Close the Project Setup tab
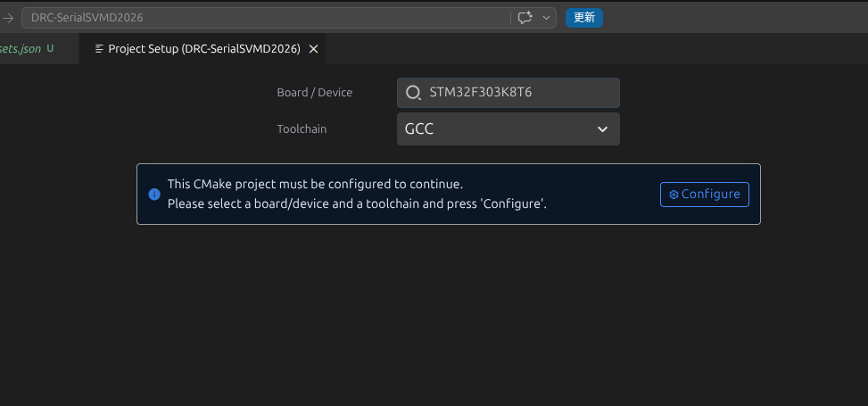Image resolution: width=868 pixels, height=406 pixels. pyautogui.click(x=313, y=49)
